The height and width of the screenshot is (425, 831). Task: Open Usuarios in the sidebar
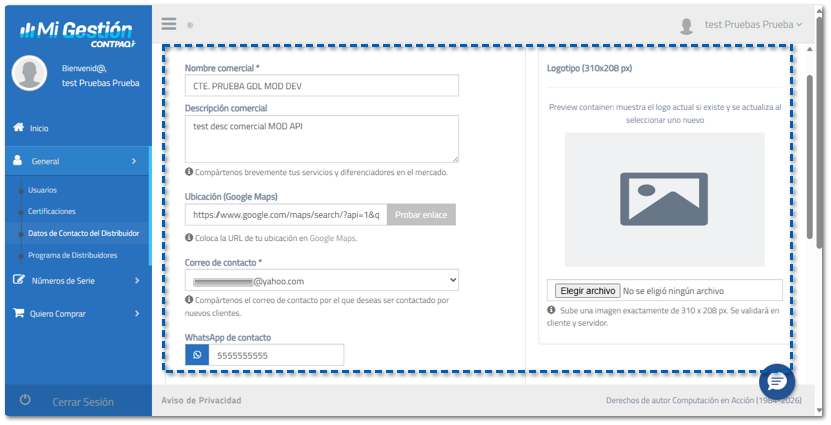coord(42,190)
